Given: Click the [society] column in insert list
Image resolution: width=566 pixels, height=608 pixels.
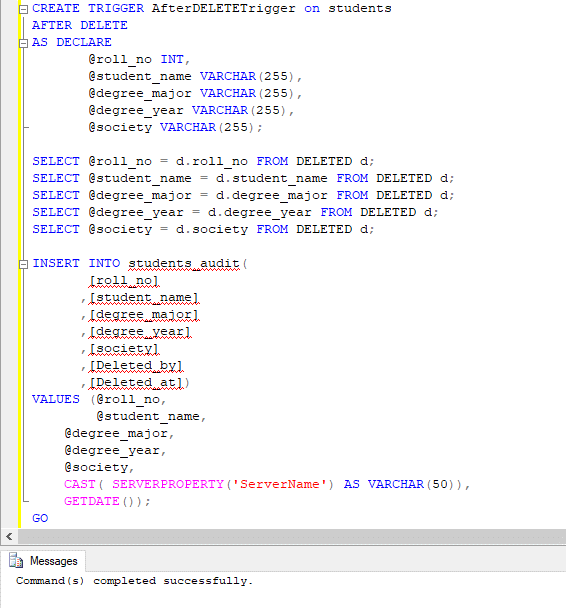Looking at the screenshot, I should pos(124,349).
